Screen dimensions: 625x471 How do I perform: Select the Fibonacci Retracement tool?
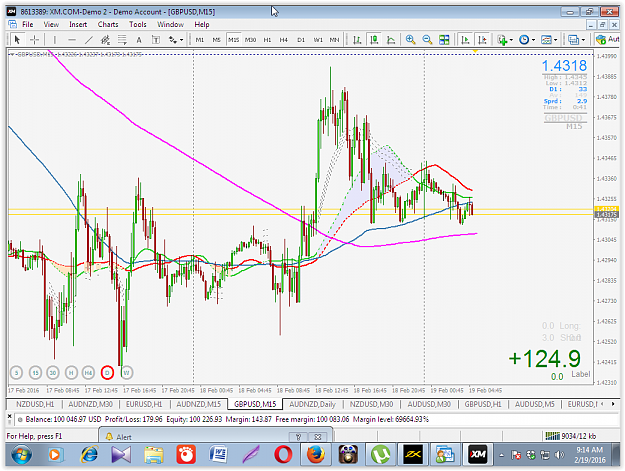[122, 40]
